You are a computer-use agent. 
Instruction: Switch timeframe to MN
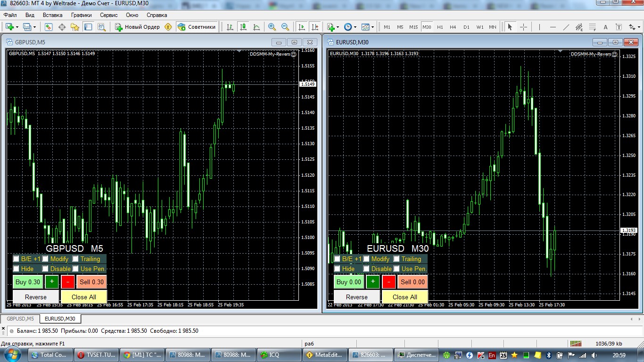coord(493,27)
